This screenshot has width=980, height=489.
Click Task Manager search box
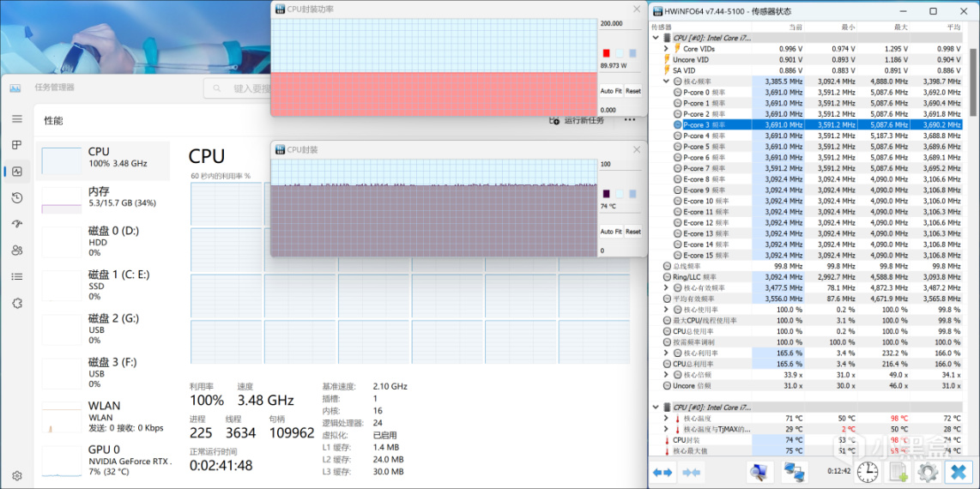point(238,88)
